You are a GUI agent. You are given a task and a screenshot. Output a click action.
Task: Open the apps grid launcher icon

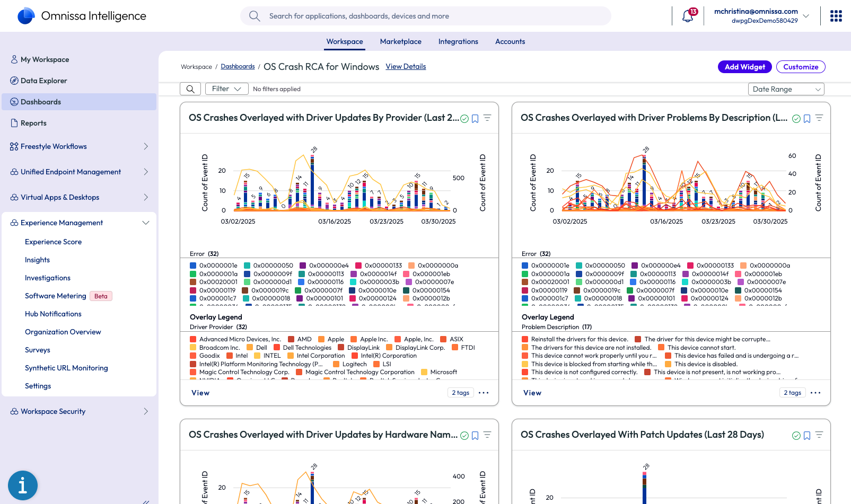pyautogui.click(x=836, y=16)
